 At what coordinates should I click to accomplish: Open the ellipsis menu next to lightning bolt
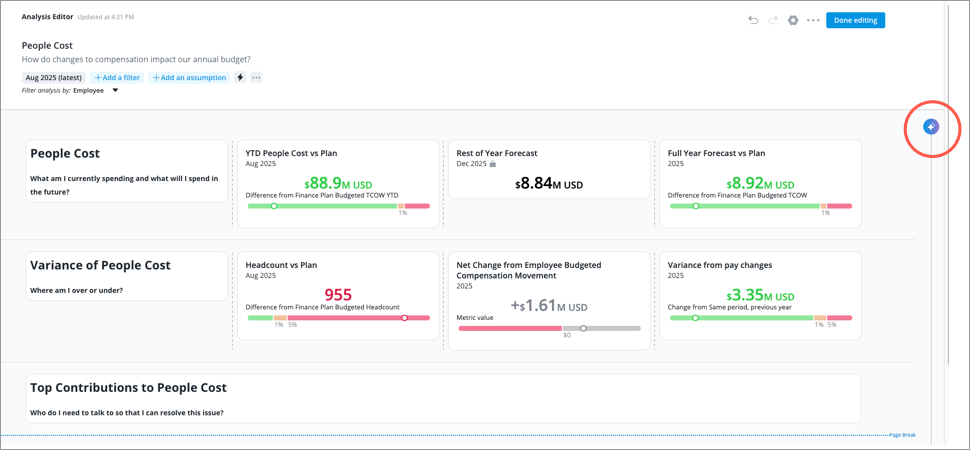coord(256,77)
